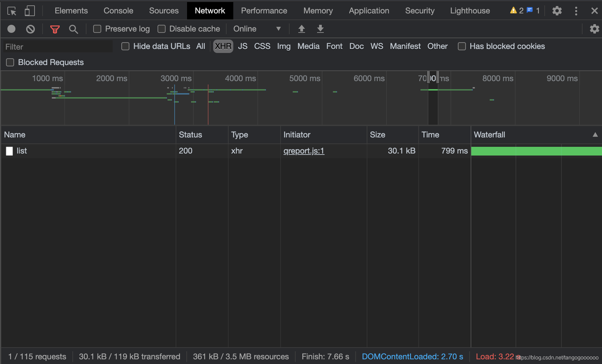Close the DevTools panel
The height and width of the screenshot is (364, 602).
(594, 11)
